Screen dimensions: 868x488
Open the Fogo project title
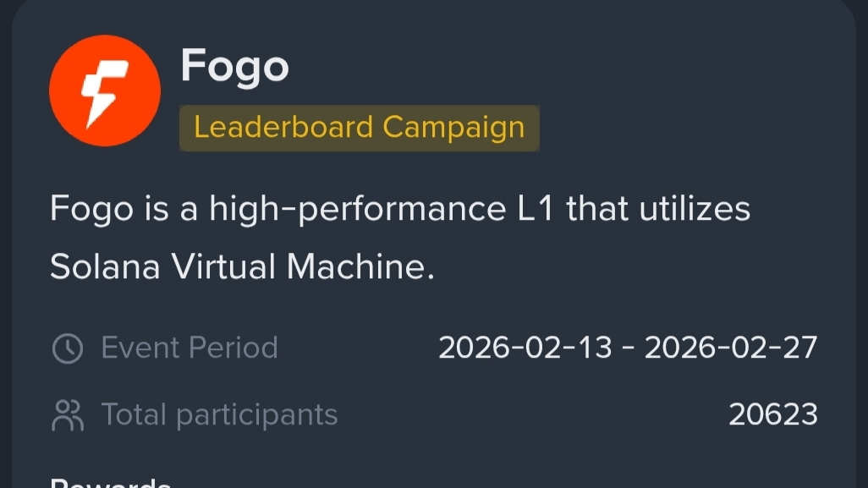[x=235, y=66]
